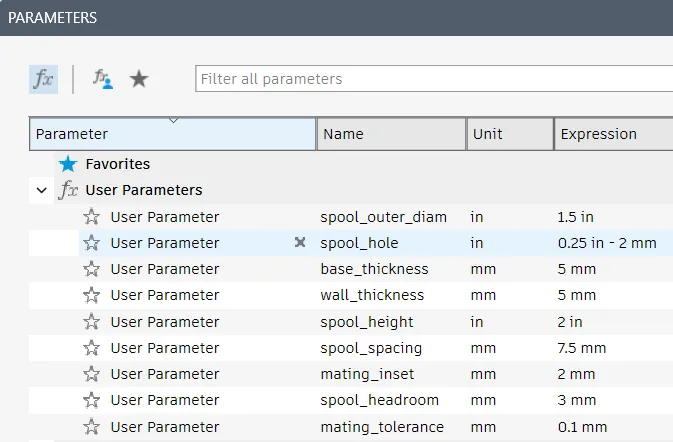The image size is (673, 442).
Task: Edit the spool_hole expression 0.25 in - 2 mm
Action: pyautogui.click(x=607, y=243)
